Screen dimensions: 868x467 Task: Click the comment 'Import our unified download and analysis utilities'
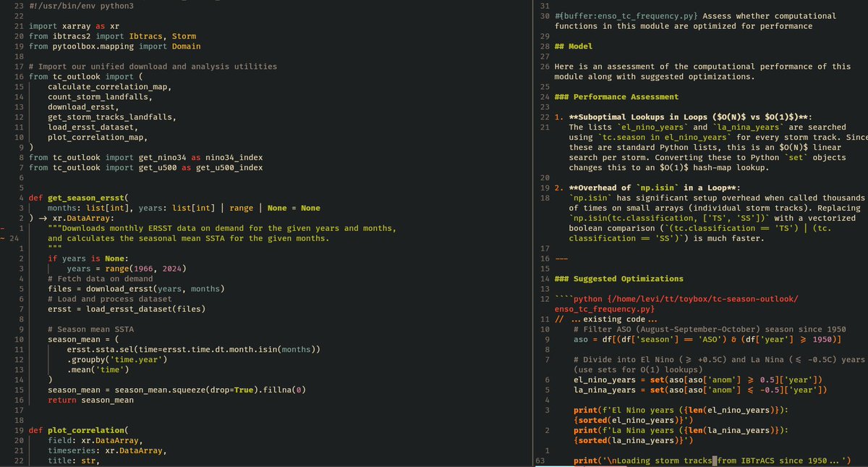[x=153, y=66]
